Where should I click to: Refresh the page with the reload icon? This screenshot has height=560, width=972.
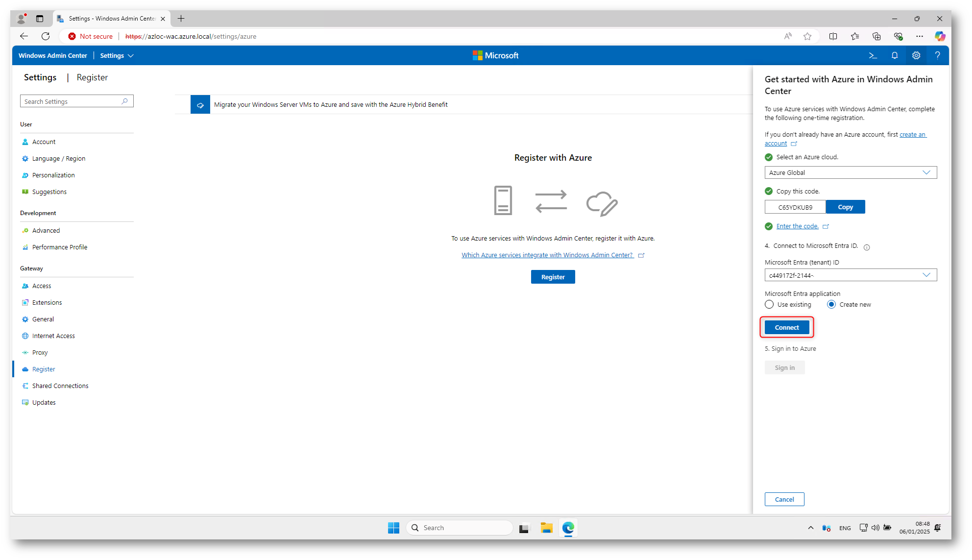pos(46,36)
